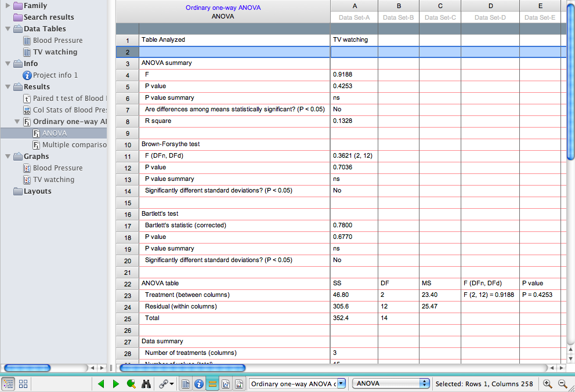Click the 'Ordinary one-way ANOVA' header link
575x392 pixels.
223,8
